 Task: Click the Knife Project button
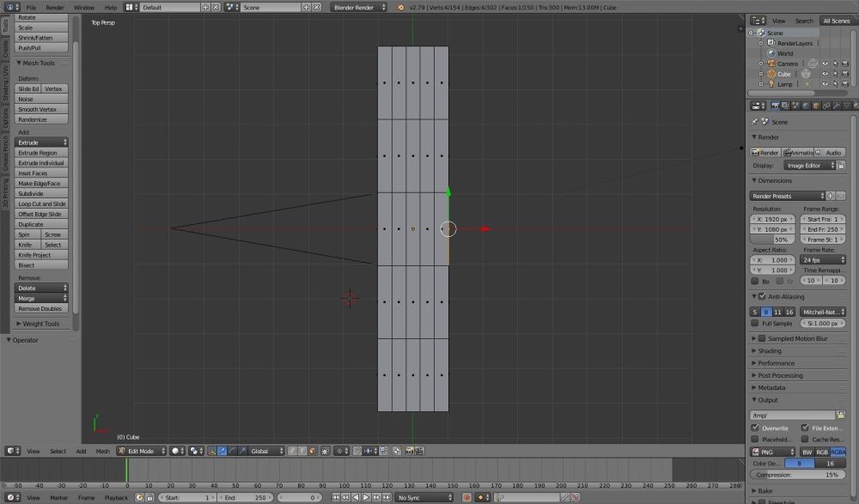41,255
